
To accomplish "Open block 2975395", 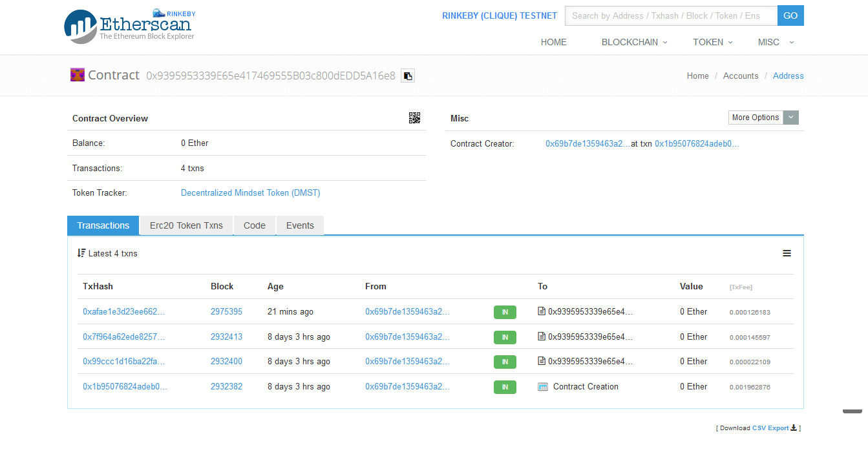I will (226, 311).
